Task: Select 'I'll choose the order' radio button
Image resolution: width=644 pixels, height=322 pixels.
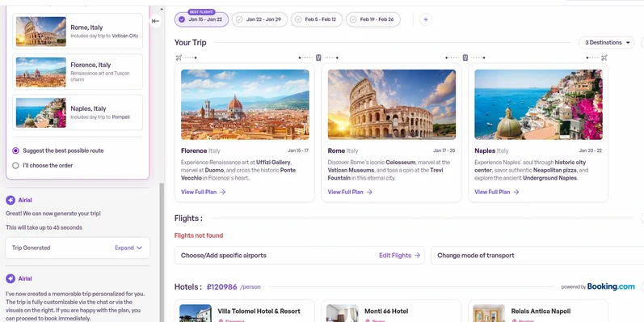Action: [15, 165]
